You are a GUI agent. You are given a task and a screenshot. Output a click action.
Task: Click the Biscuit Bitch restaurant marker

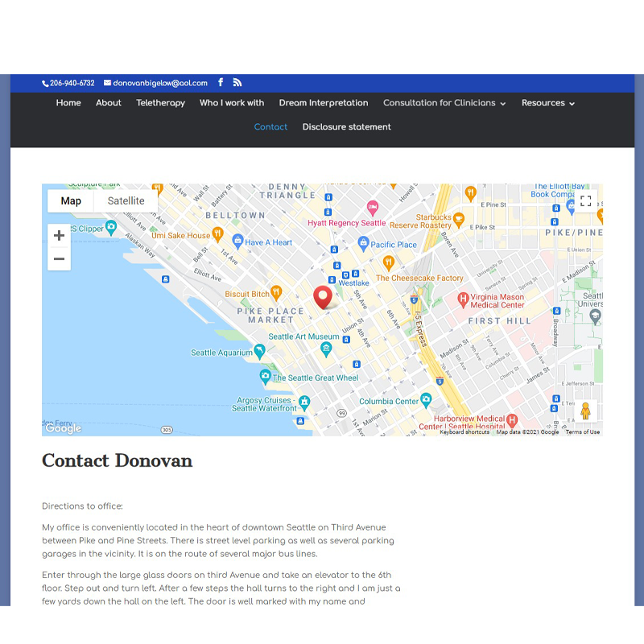coord(276,292)
